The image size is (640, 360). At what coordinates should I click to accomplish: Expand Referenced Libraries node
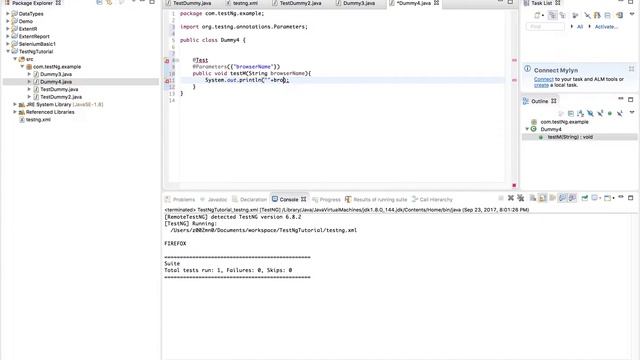tap(15, 112)
